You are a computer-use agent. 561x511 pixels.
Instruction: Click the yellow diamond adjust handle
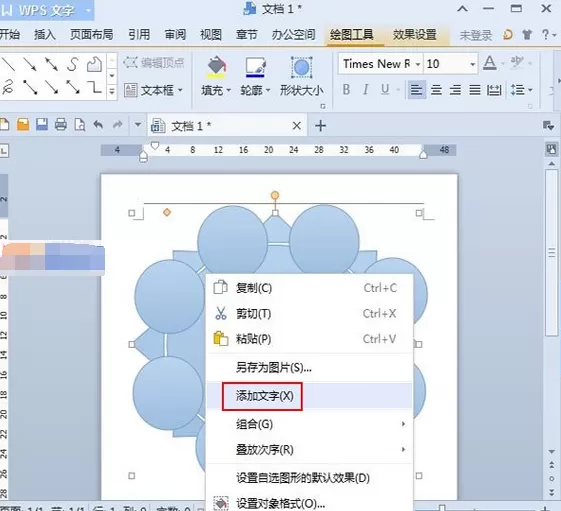167,212
